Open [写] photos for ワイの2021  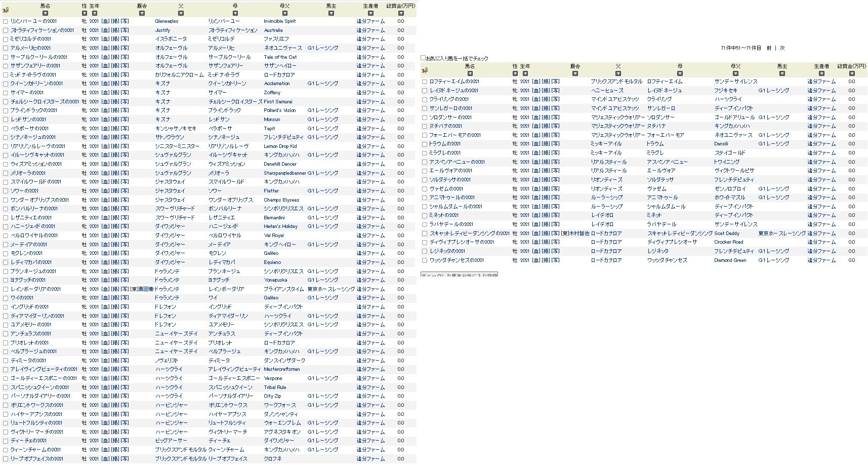point(125,298)
